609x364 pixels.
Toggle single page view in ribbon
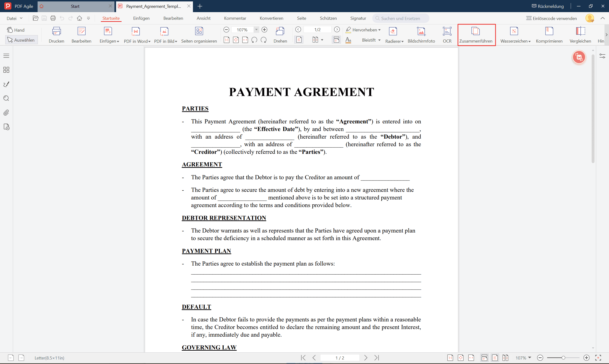tap(299, 40)
